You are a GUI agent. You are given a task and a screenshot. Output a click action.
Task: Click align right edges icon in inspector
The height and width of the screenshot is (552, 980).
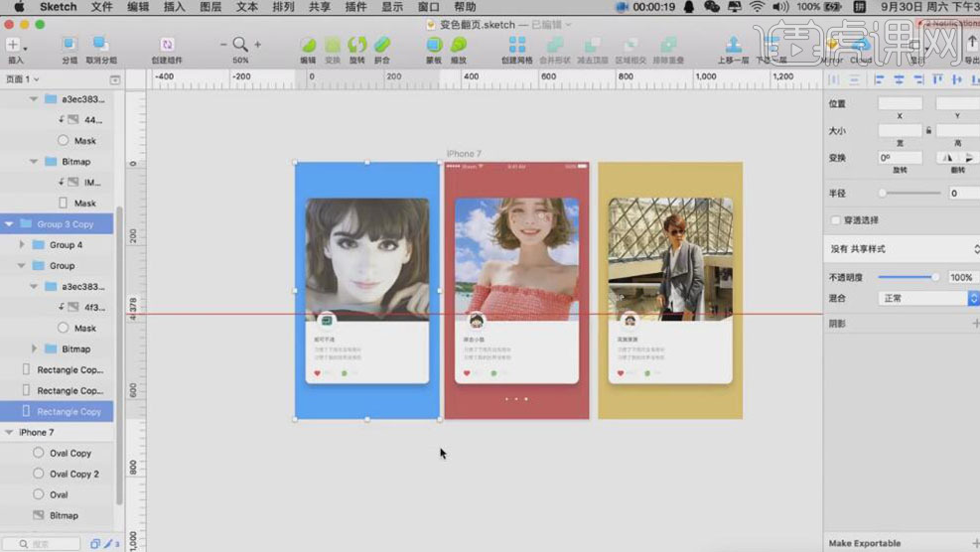tap(918, 79)
